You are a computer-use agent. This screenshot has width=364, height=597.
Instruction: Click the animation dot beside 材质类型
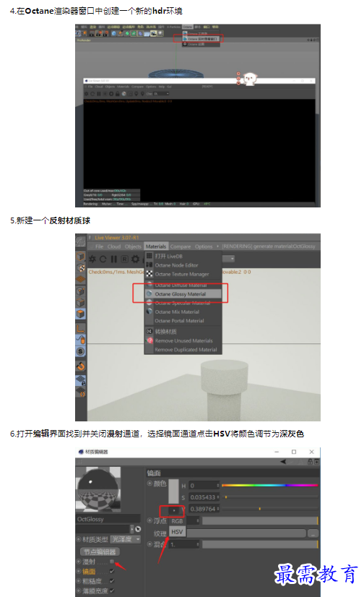tap(79, 539)
